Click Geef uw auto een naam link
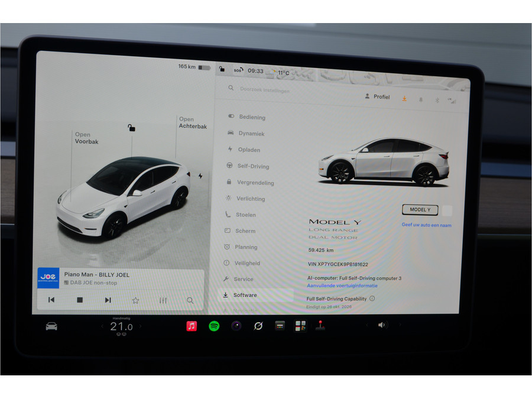This screenshot has width=532, height=399. tap(426, 225)
